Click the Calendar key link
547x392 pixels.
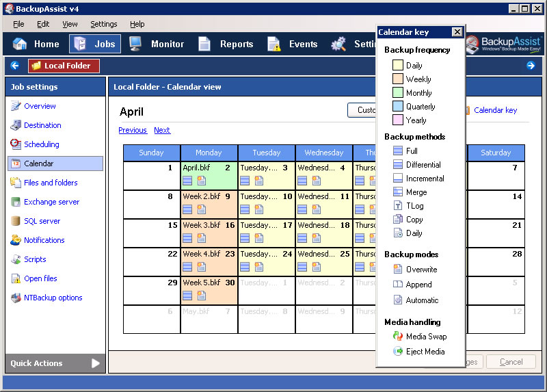coord(495,110)
